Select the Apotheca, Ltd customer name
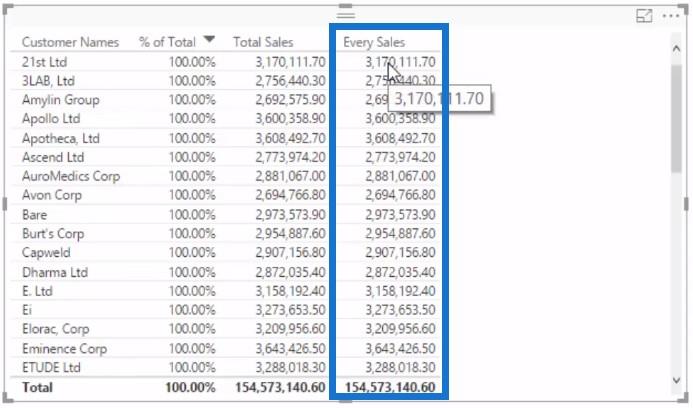Image resolution: width=693 pixels, height=408 pixels. (x=61, y=138)
